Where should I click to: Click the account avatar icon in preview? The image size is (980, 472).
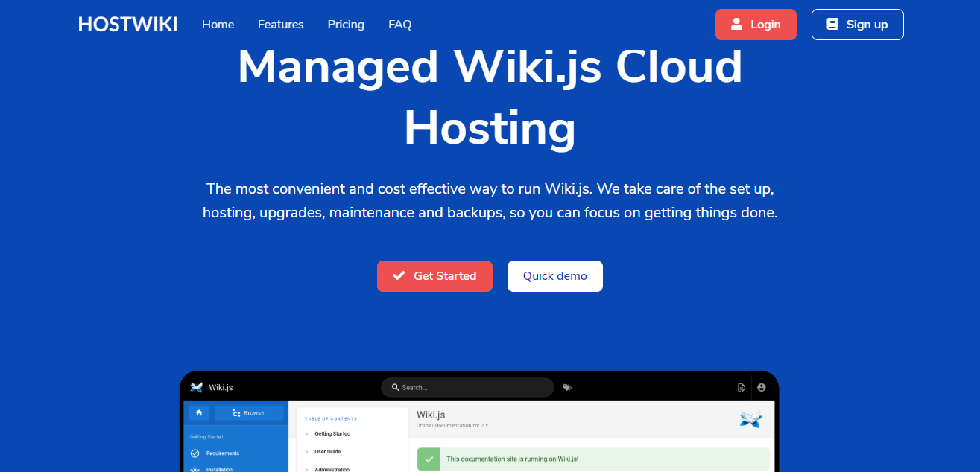[x=761, y=387]
